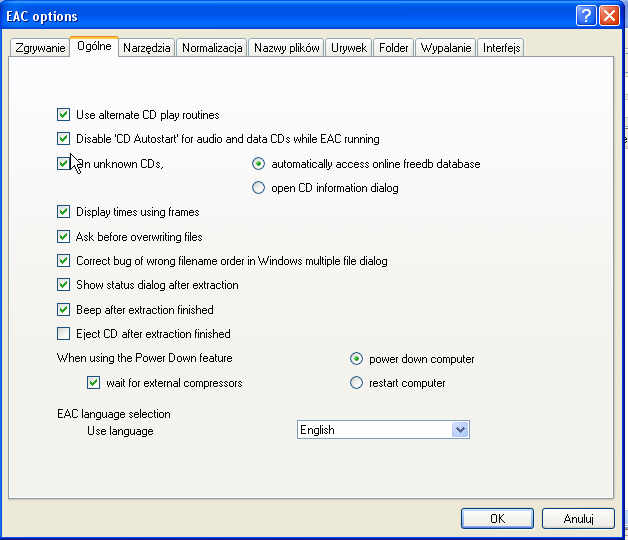Toggle the On unknown CDs checkbox
Viewport: 628px width, 540px height.
click(x=63, y=163)
